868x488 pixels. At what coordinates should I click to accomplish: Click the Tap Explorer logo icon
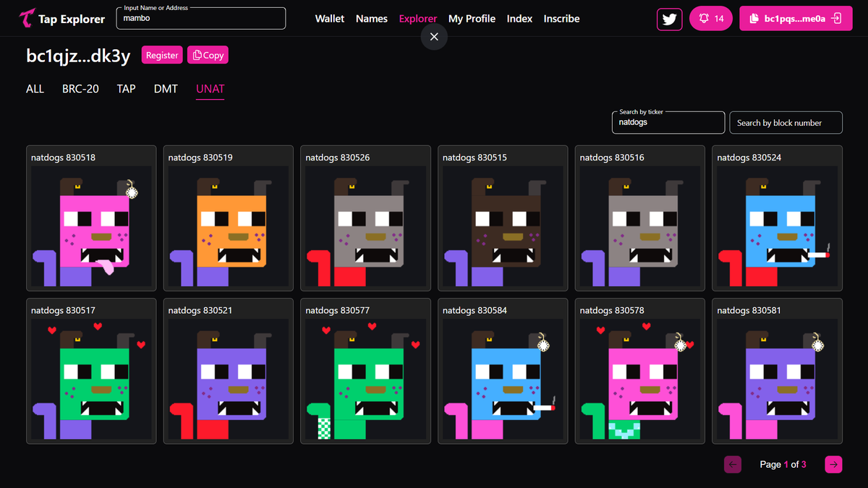coord(27,19)
